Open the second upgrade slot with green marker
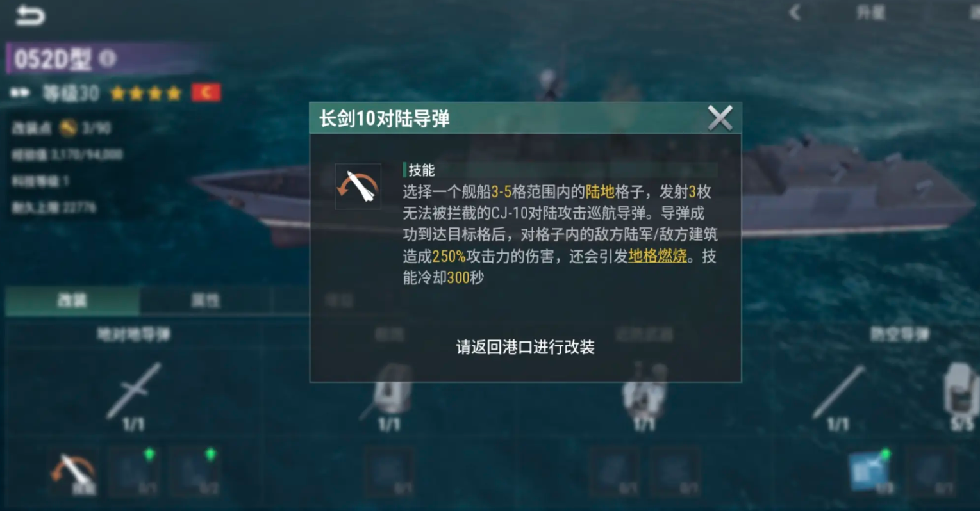The height and width of the screenshot is (511, 980). pos(135,473)
